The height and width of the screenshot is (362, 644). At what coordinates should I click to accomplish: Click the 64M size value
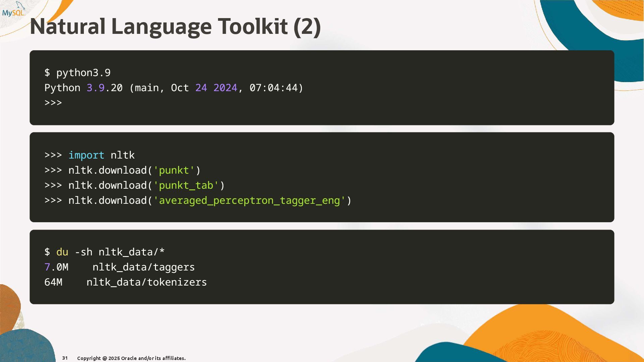pyautogui.click(x=53, y=282)
